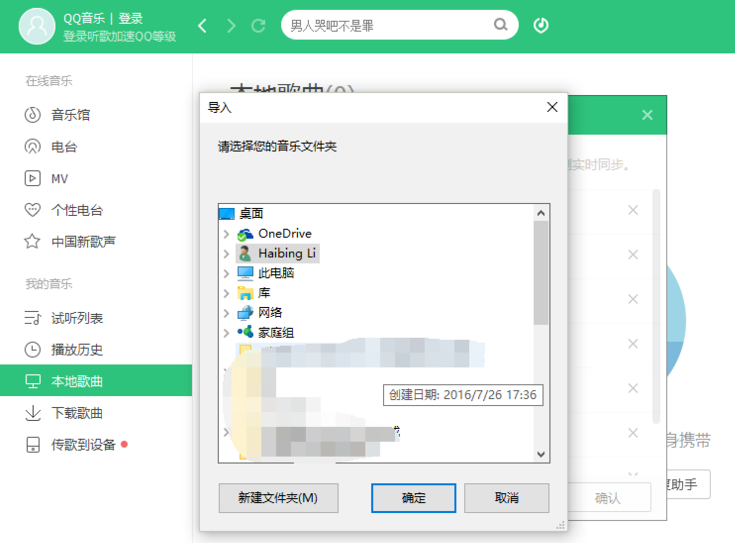
Task: Expand the 网络 node
Action: click(226, 313)
